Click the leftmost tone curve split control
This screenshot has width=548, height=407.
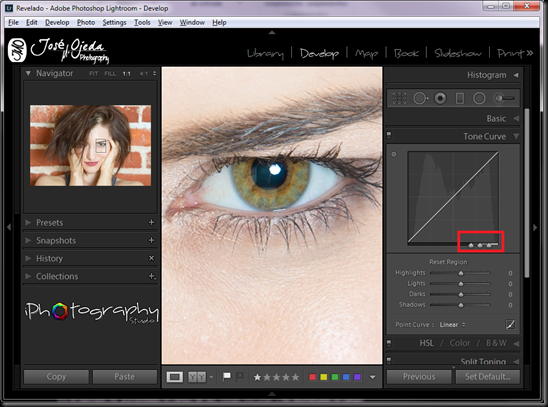(471, 245)
